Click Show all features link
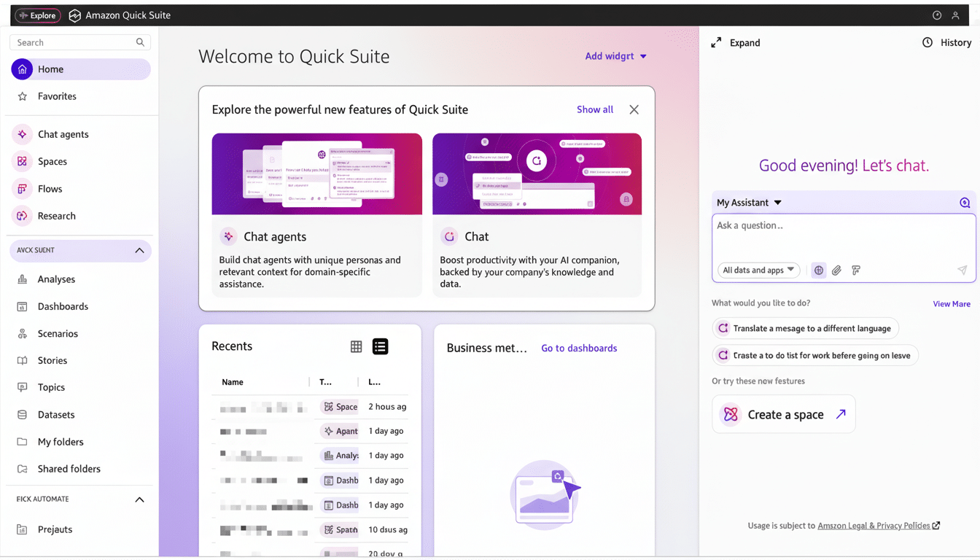 (x=594, y=109)
